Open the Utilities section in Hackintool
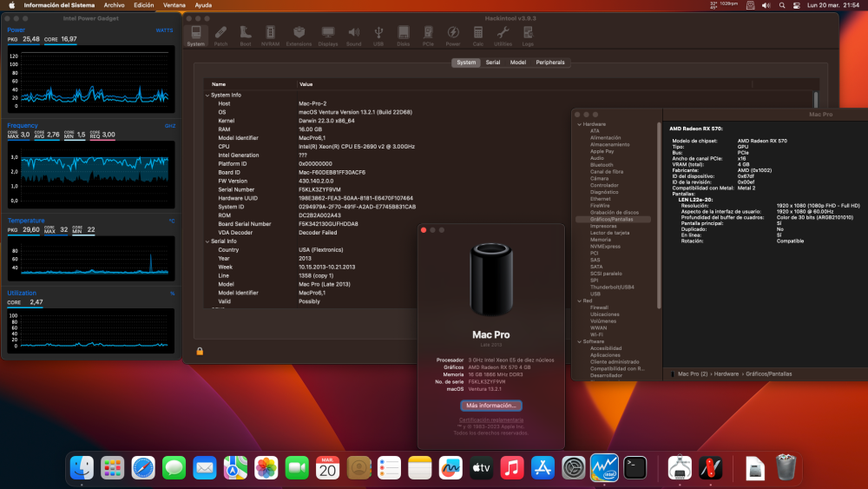This screenshot has height=489, width=868. [x=503, y=36]
